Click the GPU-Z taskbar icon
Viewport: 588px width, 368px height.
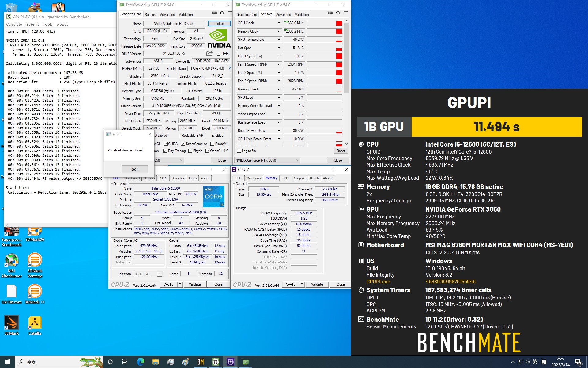click(246, 362)
